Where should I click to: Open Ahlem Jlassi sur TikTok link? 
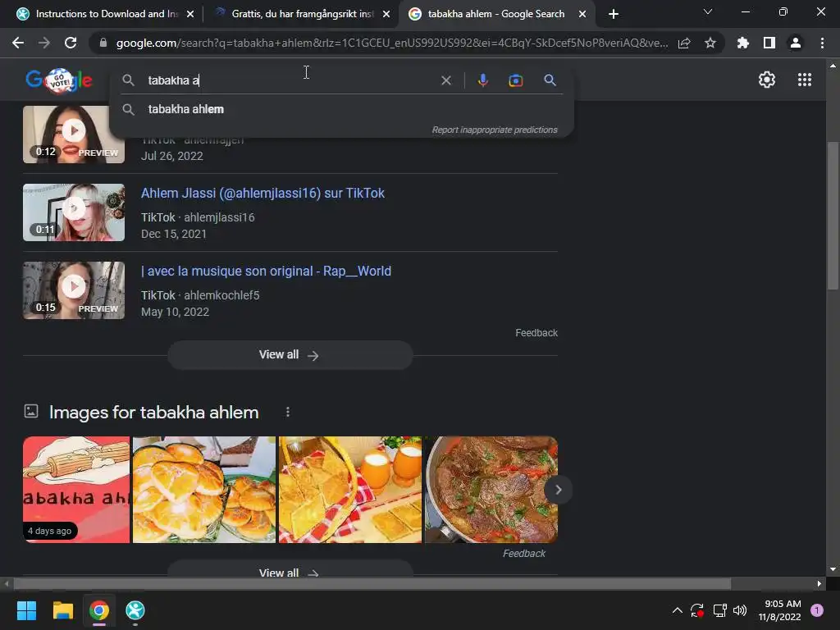click(262, 193)
